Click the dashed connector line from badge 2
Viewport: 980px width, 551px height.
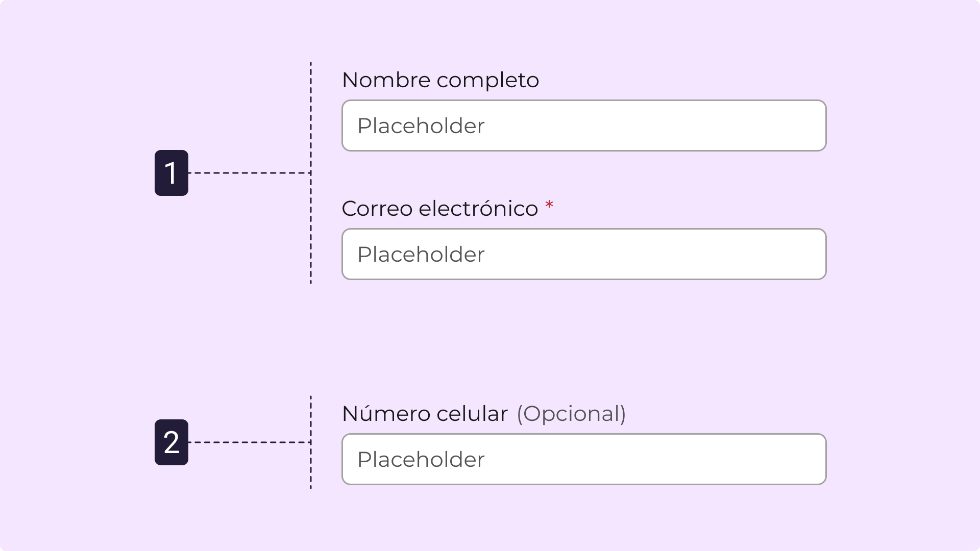tap(249, 442)
